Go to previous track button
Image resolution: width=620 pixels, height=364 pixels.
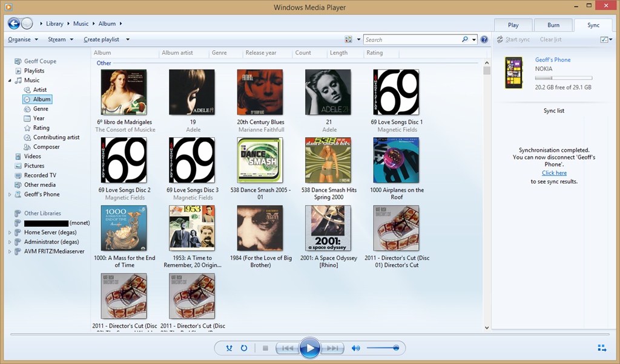coord(288,348)
